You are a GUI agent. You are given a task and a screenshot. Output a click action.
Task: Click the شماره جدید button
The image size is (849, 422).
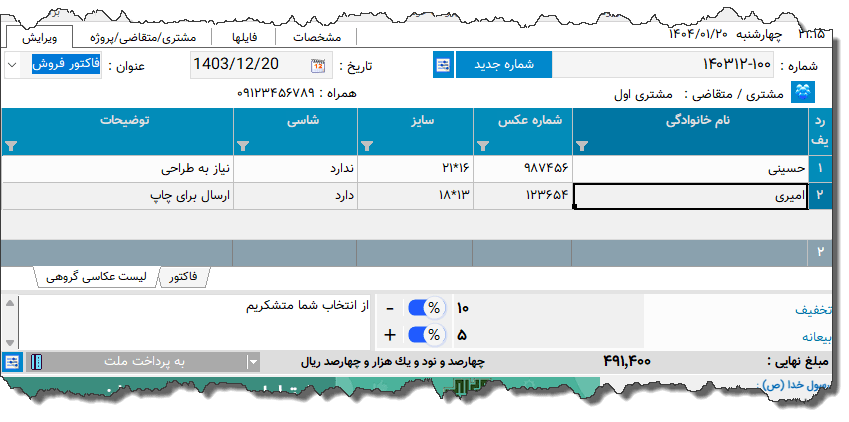[x=504, y=64]
